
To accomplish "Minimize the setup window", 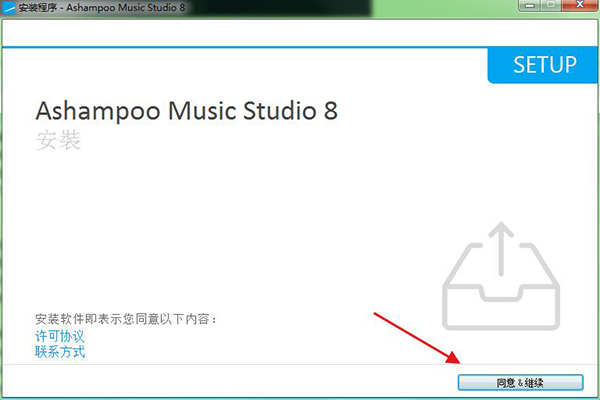I will (530, 5).
